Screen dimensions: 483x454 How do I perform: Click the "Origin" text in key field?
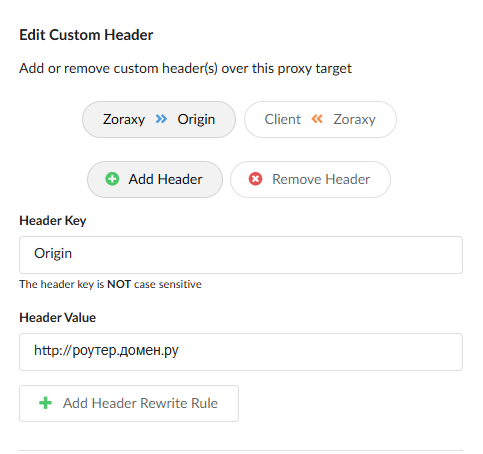click(53, 254)
